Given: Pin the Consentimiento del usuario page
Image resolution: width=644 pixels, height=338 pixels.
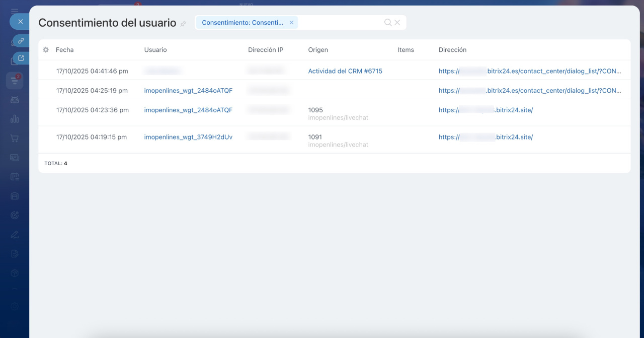Looking at the screenshot, I should click(x=183, y=24).
